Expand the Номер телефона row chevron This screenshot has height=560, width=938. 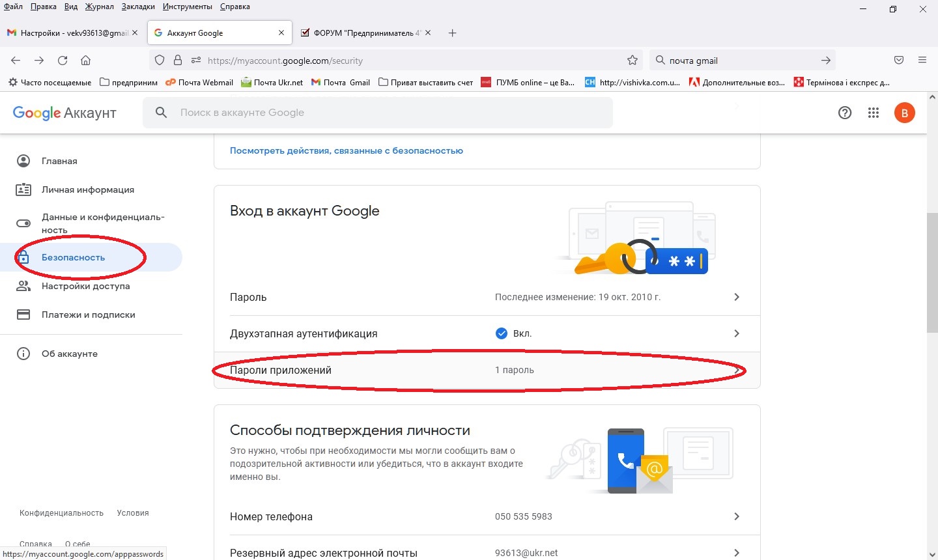(x=737, y=516)
